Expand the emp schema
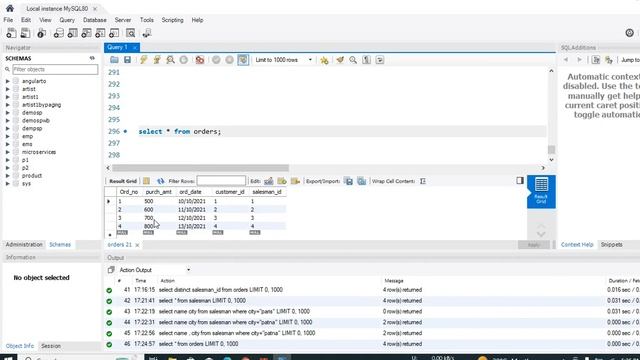Image resolution: width=640 pixels, height=360 pixels. coord(7,136)
